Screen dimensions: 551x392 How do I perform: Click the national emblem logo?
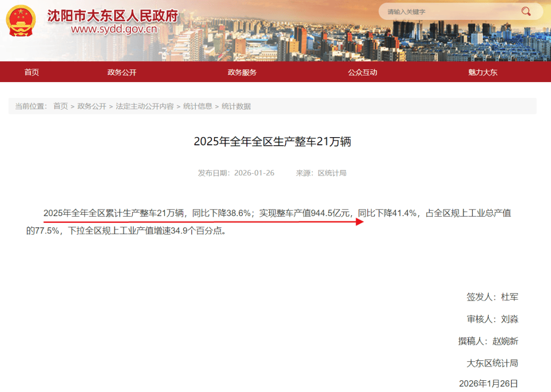(x=21, y=21)
